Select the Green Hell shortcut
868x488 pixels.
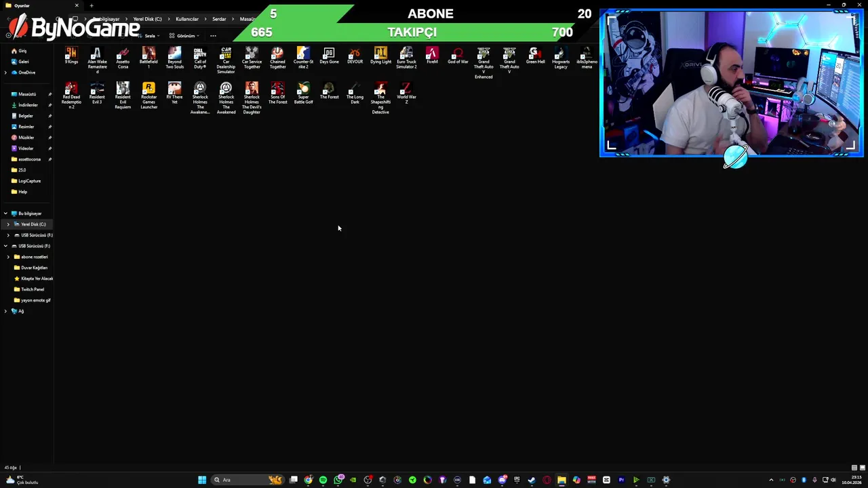pyautogui.click(x=535, y=56)
